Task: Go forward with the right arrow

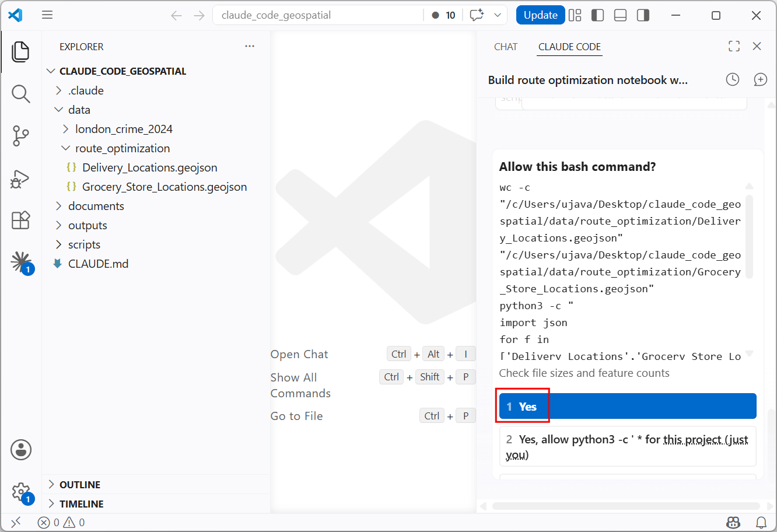Action: coord(199,15)
